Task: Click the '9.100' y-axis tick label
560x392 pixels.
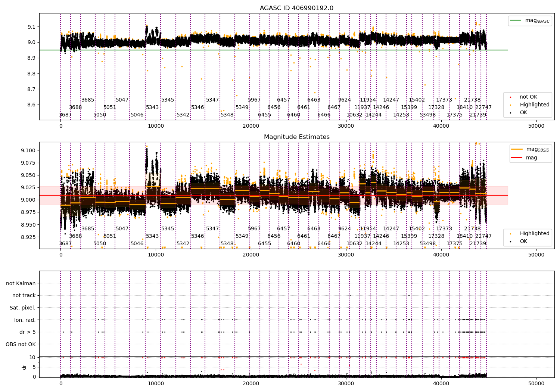Action: pos(28,150)
